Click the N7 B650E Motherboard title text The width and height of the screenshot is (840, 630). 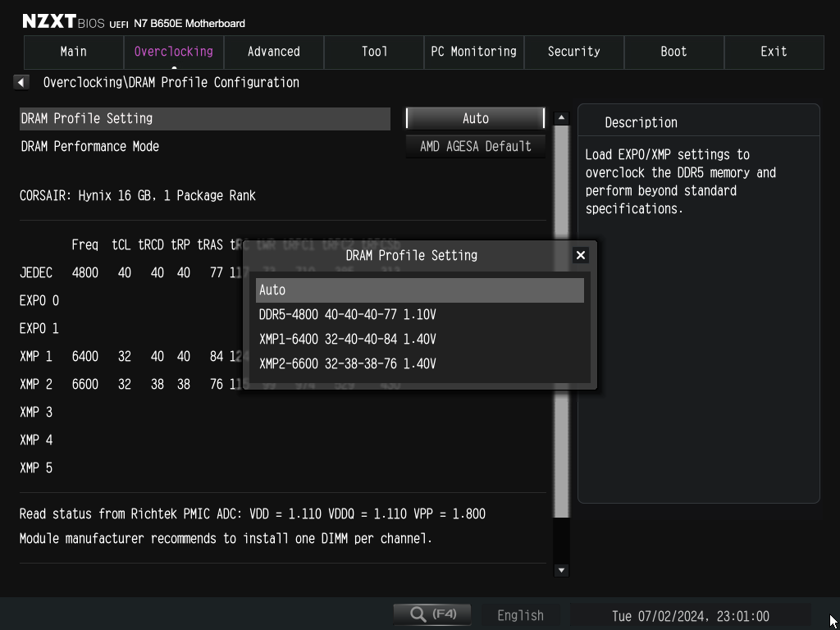click(x=189, y=24)
